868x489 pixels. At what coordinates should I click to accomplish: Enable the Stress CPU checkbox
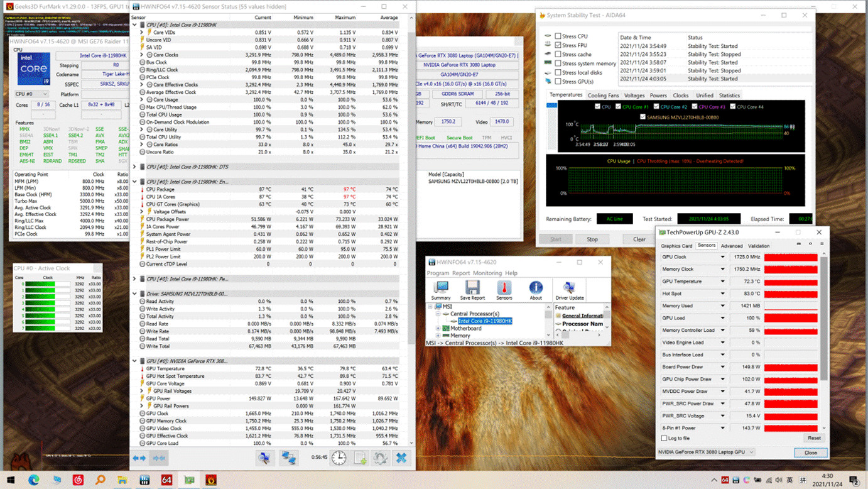point(558,36)
